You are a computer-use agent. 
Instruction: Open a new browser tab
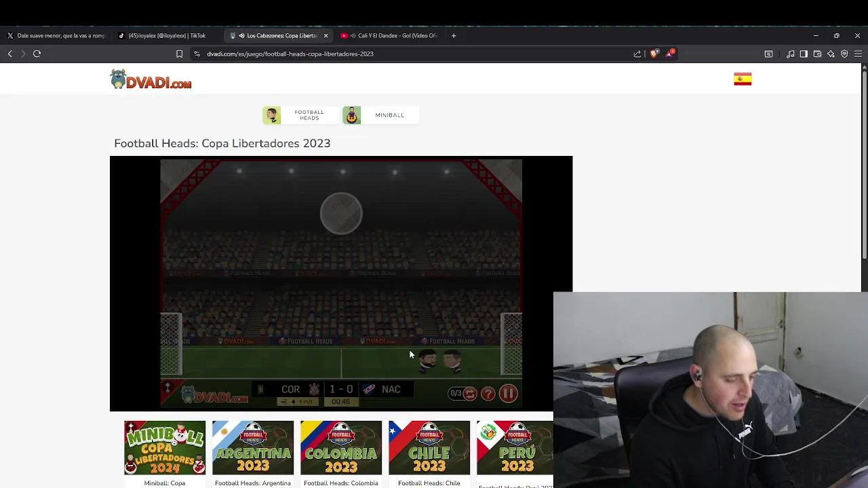454,35
